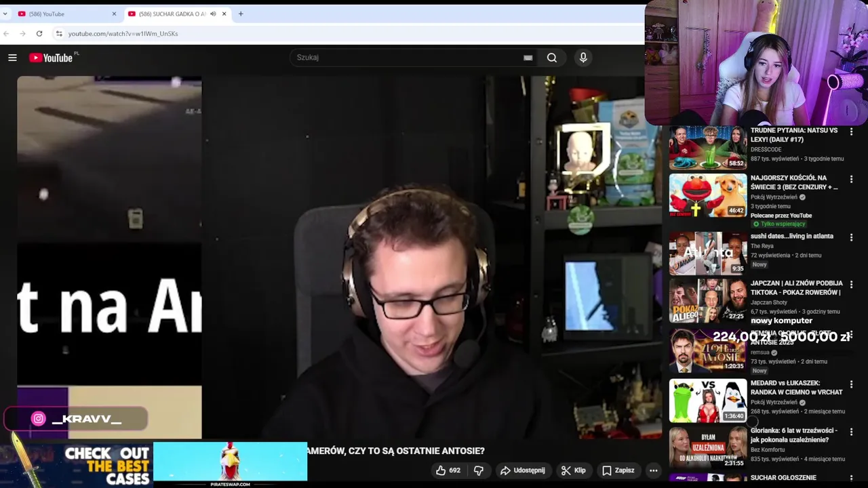The height and width of the screenshot is (488, 868).
Task: Click the DRESSCODE channel name
Action: click(x=766, y=150)
